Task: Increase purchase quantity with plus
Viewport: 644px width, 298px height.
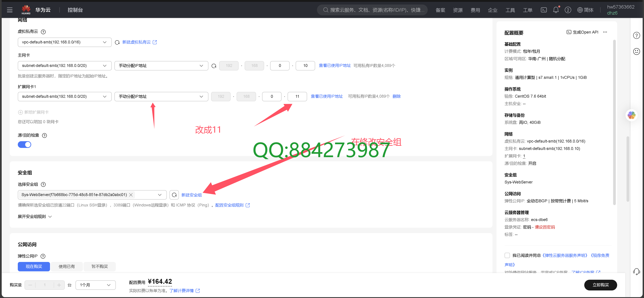Action: [59, 285]
